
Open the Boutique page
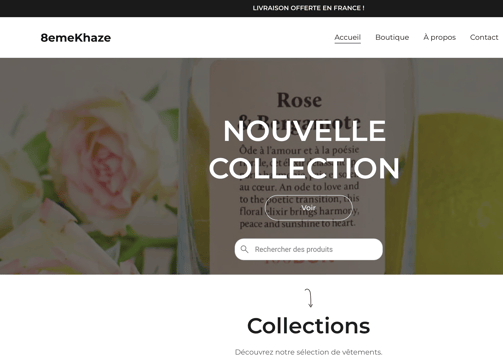392,37
